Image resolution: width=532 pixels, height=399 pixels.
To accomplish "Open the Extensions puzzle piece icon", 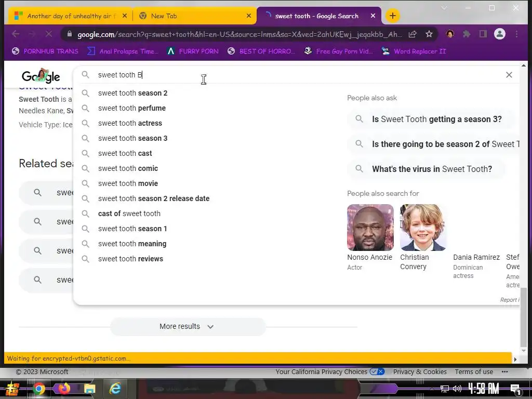I will (x=467, y=34).
